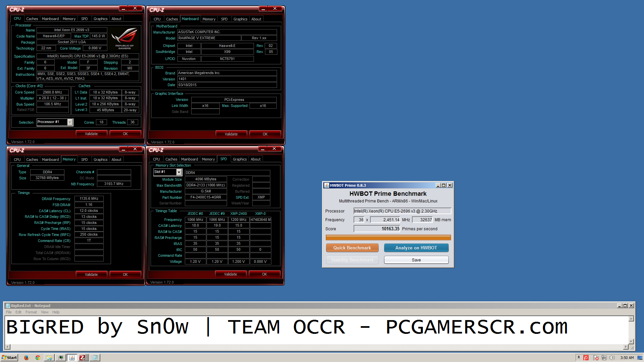
Task: Open the Notepad File menu
Action: (x=9, y=312)
